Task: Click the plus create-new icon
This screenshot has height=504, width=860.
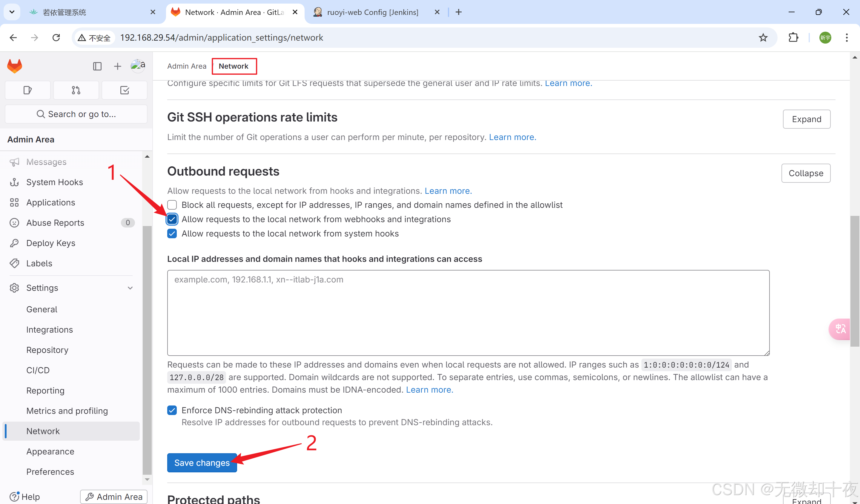Action: click(117, 66)
